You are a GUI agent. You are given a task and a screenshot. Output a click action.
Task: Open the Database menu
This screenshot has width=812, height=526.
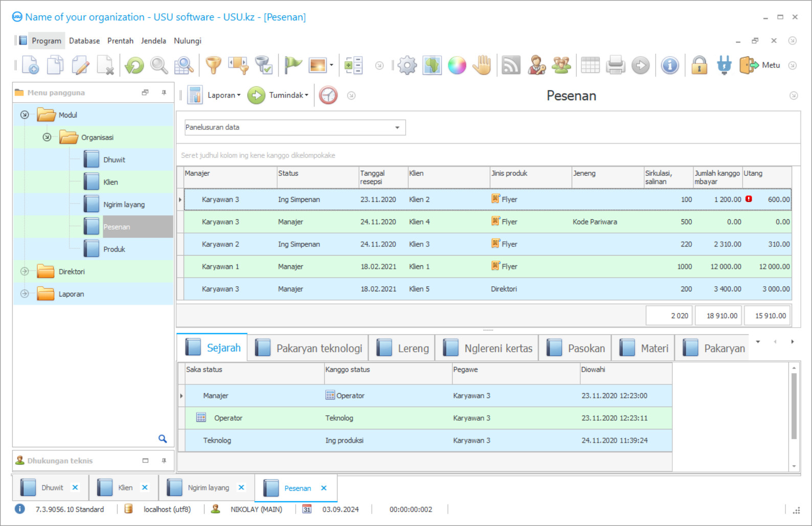84,41
